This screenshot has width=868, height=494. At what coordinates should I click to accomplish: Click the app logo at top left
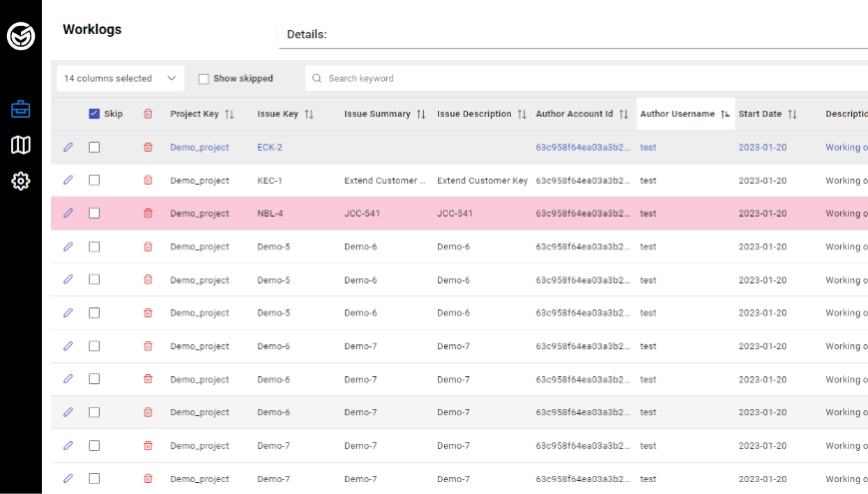point(21,37)
